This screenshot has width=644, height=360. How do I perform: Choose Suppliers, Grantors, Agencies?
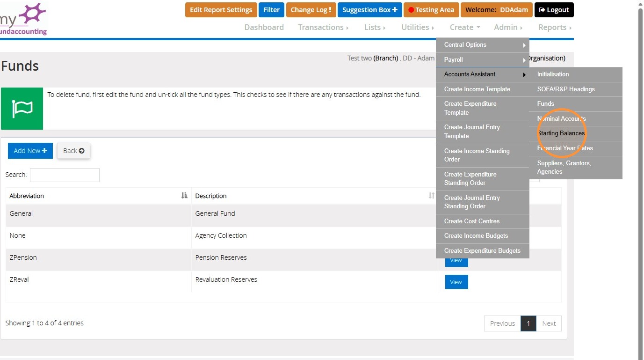(x=576, y=168)
